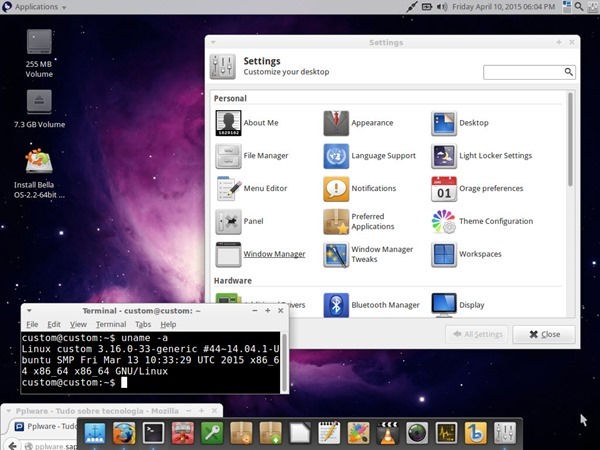Click the All Settings button
The image size is (600, 450).
pos(477,334)
